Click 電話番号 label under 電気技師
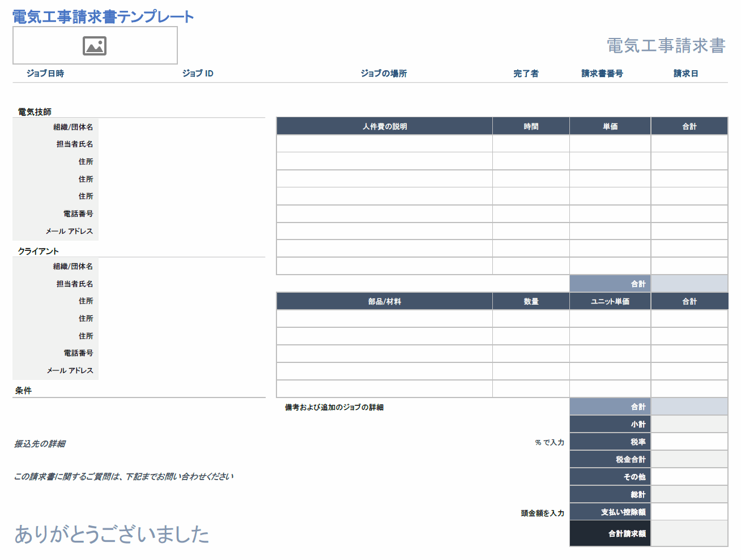 pos(78,214)
